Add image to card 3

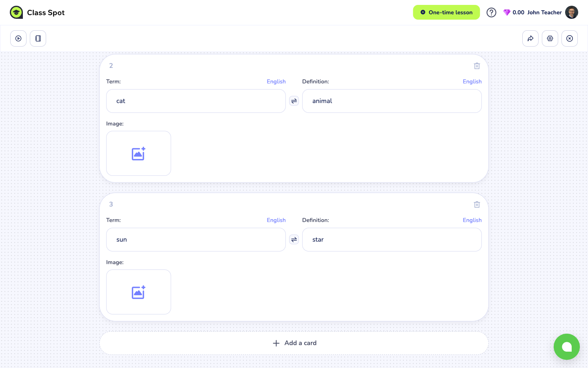[x=138, y=292]
